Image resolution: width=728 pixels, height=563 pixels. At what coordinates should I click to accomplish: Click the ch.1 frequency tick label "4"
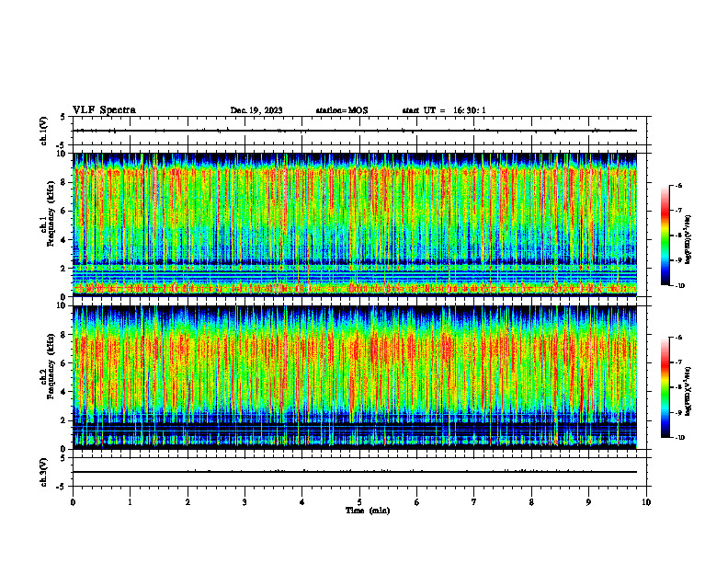(x=63, y=240)
